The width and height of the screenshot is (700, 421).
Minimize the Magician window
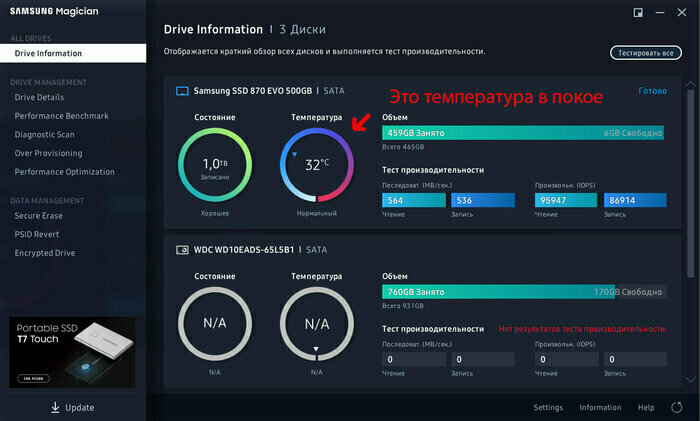[x=660, y=13]
